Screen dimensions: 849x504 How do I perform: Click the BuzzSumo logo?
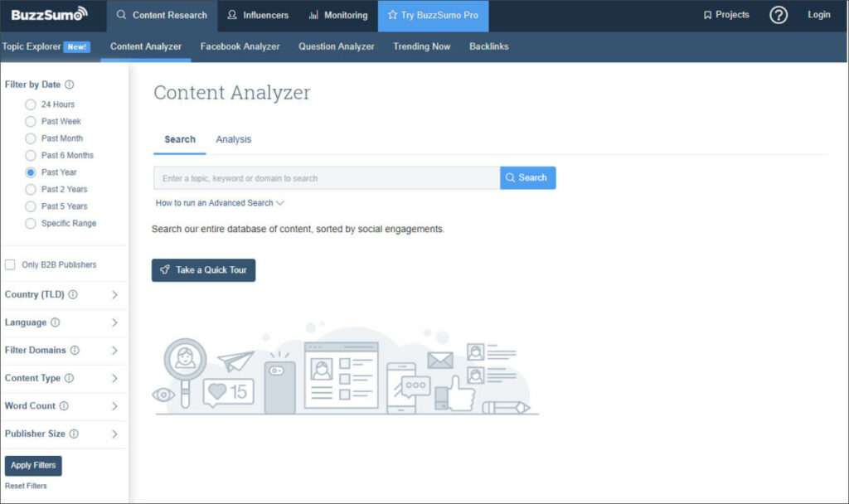point(49,15)
